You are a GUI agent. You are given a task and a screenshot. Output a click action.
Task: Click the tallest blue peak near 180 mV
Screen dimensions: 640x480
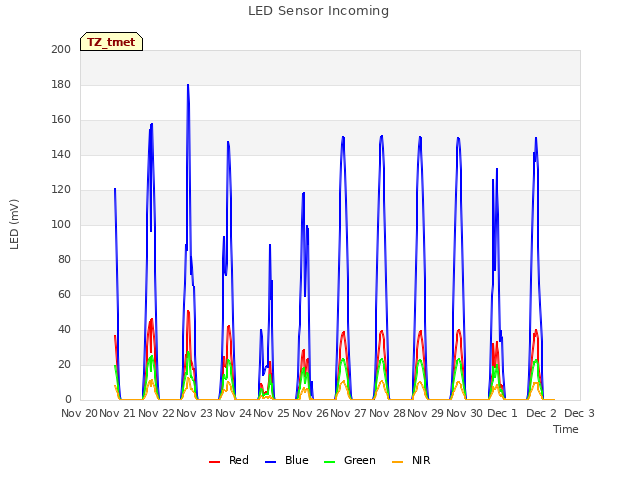click(188, 86)
